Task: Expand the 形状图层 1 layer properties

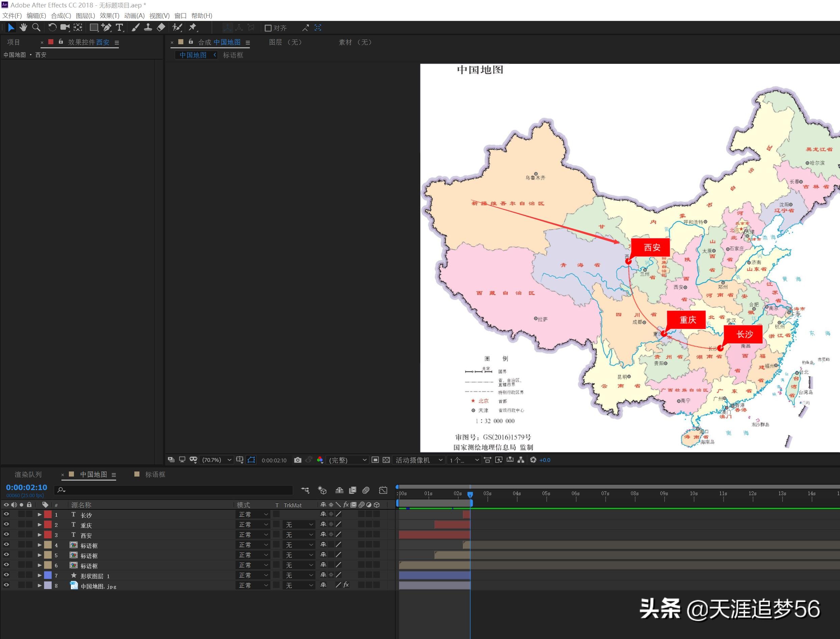Action: click(40, 576)
